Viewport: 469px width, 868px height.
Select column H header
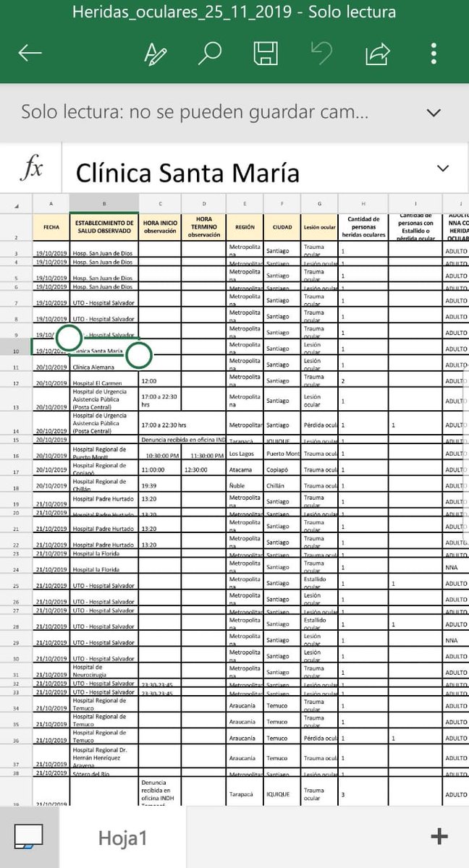pyautogui.click(x=363, y=205)
